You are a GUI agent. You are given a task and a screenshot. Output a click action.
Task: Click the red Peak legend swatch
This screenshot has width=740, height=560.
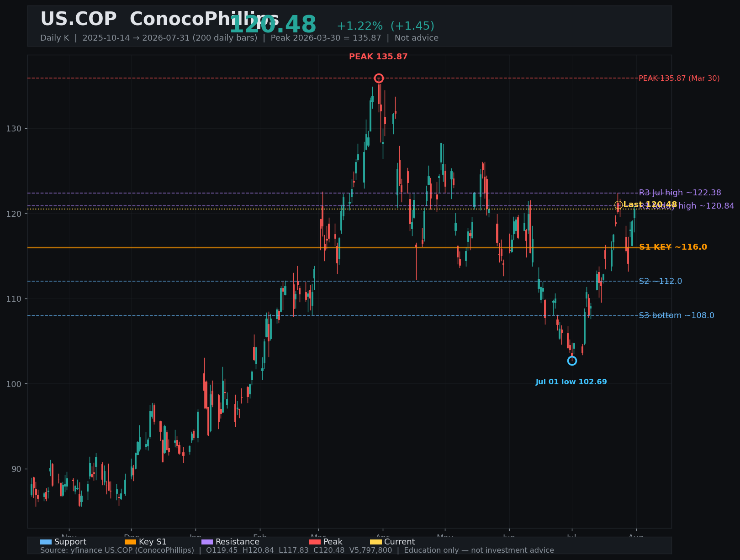[x=315, y=542]
